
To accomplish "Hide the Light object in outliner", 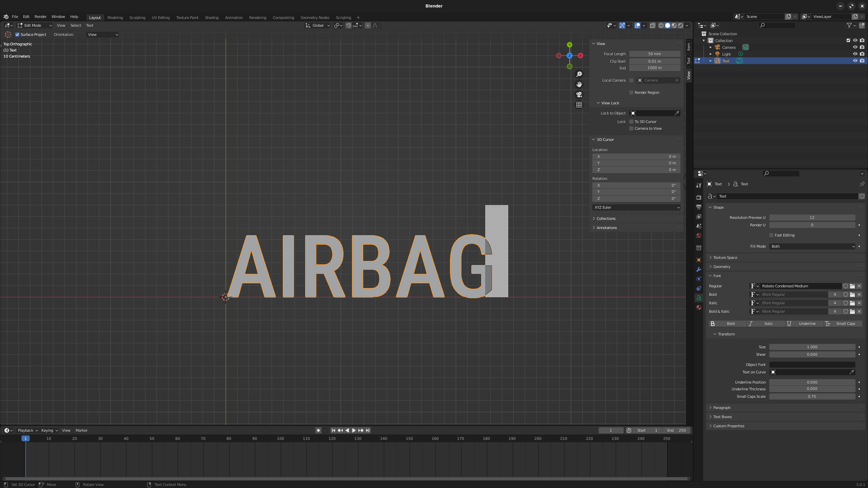I will point(855,54).
